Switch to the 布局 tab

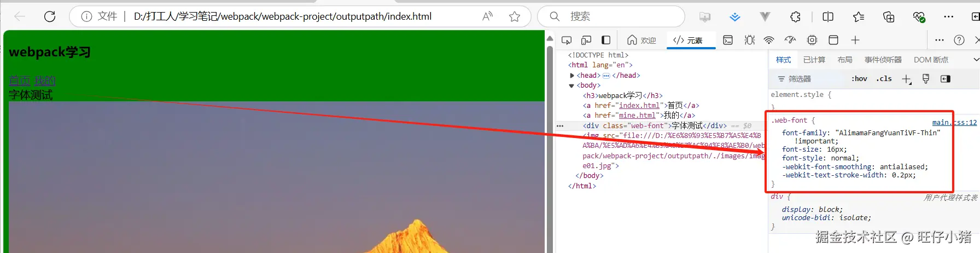[x=845, y=60]
